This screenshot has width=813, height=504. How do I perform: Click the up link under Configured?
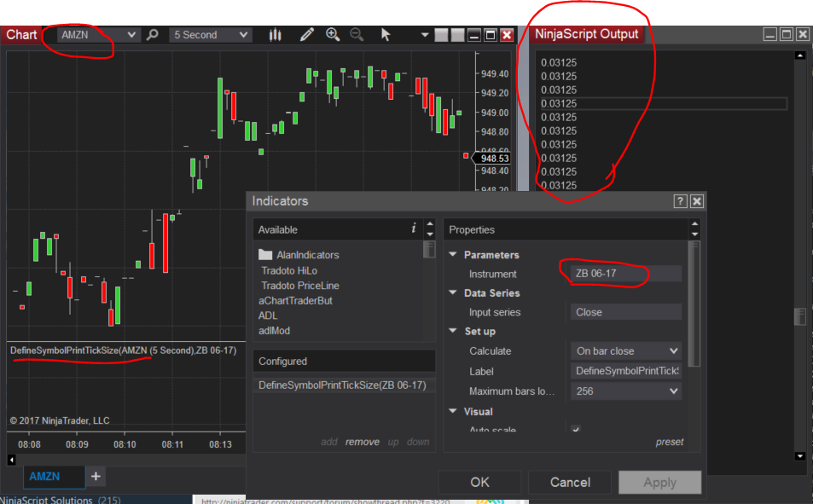[x=393, y=442]
